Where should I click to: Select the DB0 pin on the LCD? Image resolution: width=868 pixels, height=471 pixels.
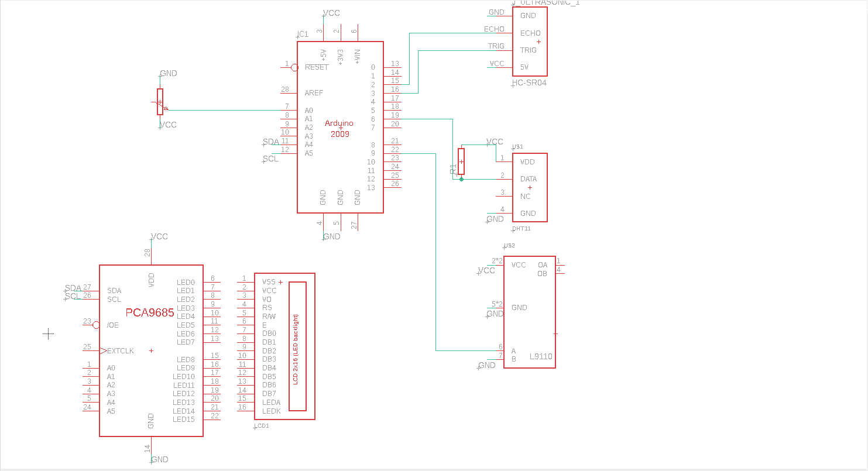pos(269,334)
